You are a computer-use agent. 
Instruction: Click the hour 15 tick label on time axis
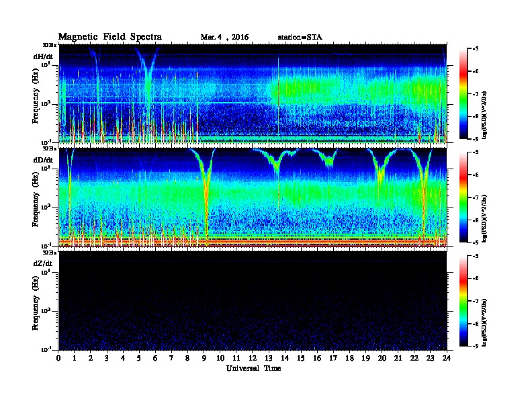click(301, 358)
